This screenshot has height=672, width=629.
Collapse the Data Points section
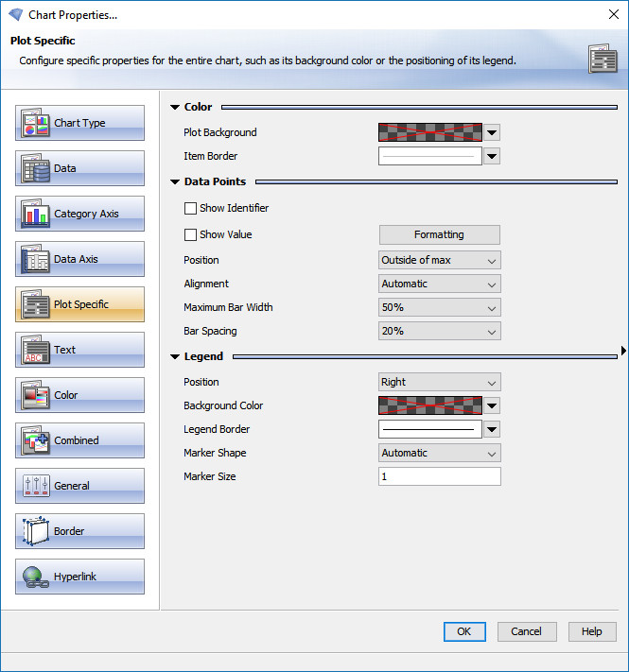(x=175, y=181)
